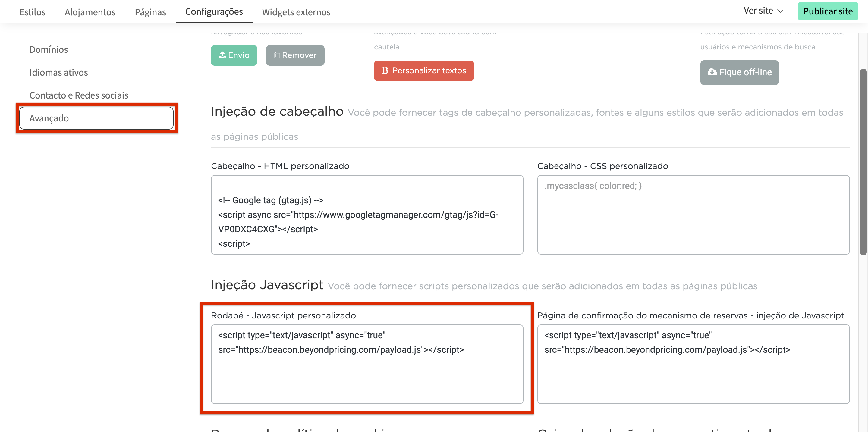Open the Alojamentos tab
The image size is (868, 432).
click(x=90, y=12)
